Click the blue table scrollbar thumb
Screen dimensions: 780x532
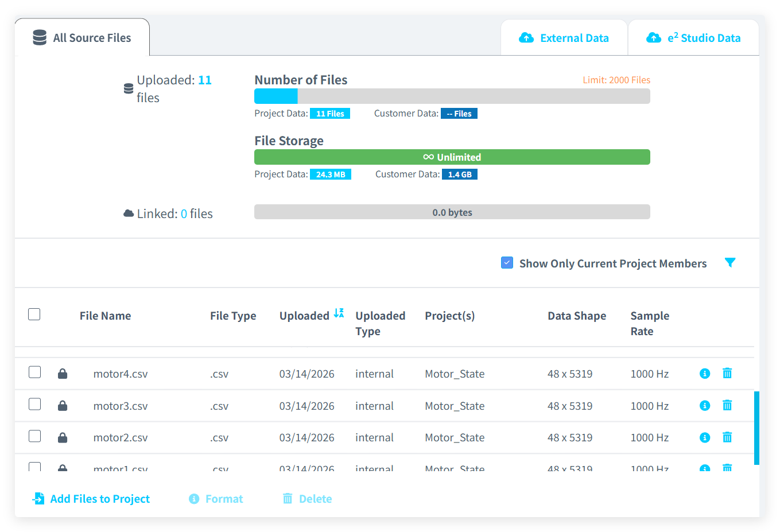[756, 428]
